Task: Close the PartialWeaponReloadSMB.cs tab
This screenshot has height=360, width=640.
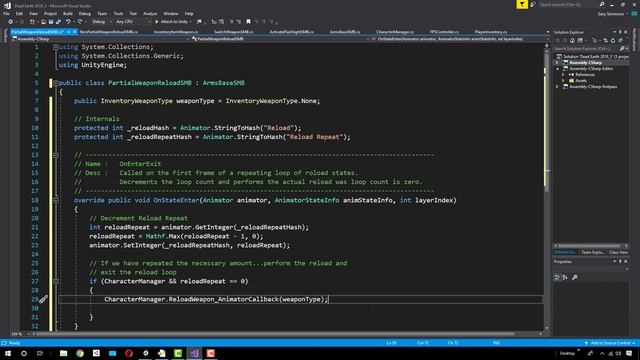Action: [x=74, y=32]
